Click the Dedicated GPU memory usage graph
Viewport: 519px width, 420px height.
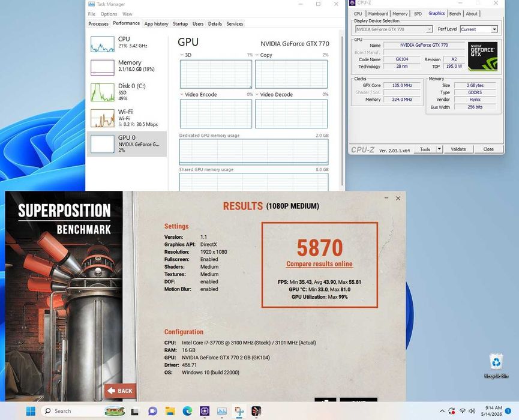[254, 152]
